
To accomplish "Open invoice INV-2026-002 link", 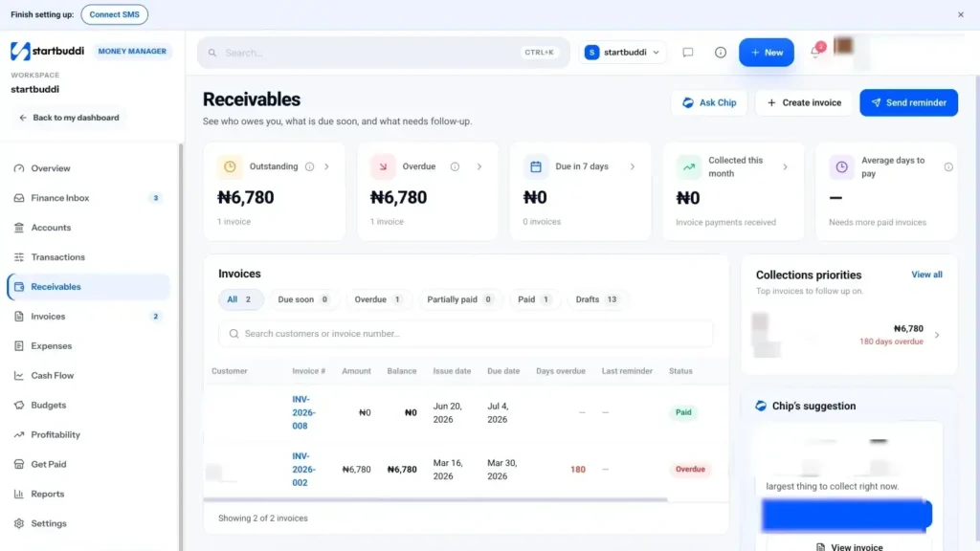I will point(303,469).
